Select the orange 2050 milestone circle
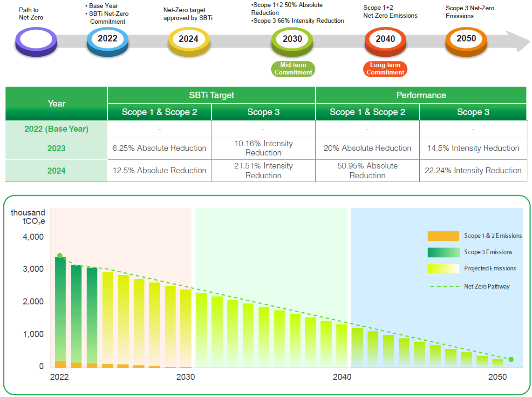The height and width of the screenshot is (397, 532). (466, 39)
